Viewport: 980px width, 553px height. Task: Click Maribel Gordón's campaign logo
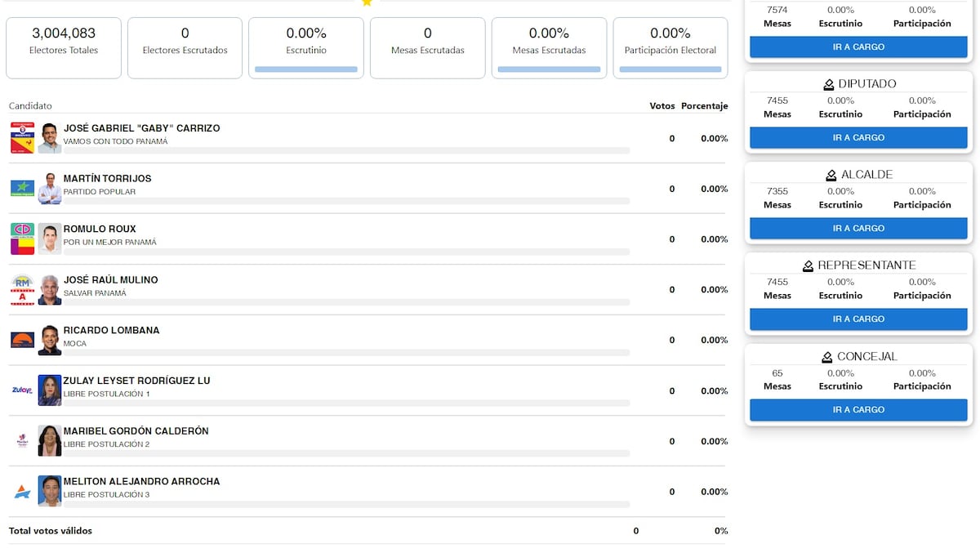22,441
